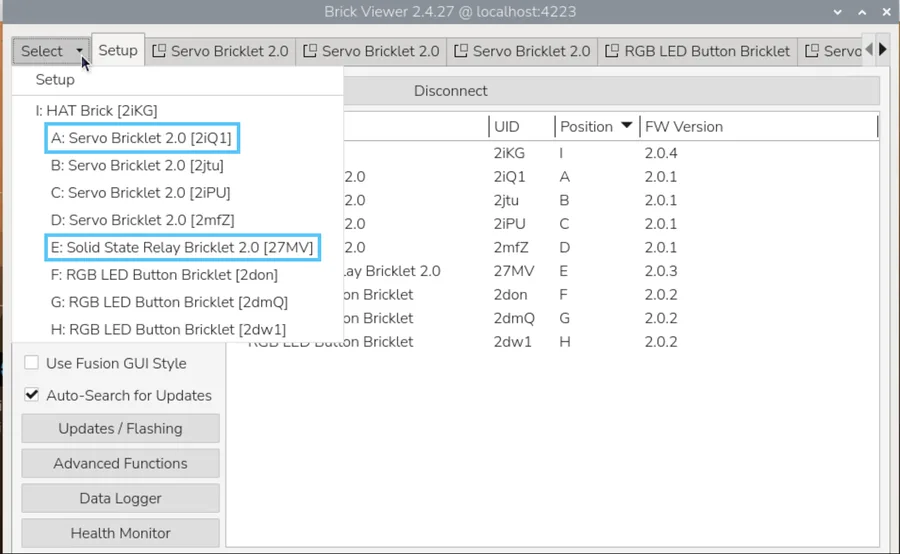The image size is (900, 554).
Task: Click undock icon on second Servo Bricklet tab
Action: [x=310, y=51]
